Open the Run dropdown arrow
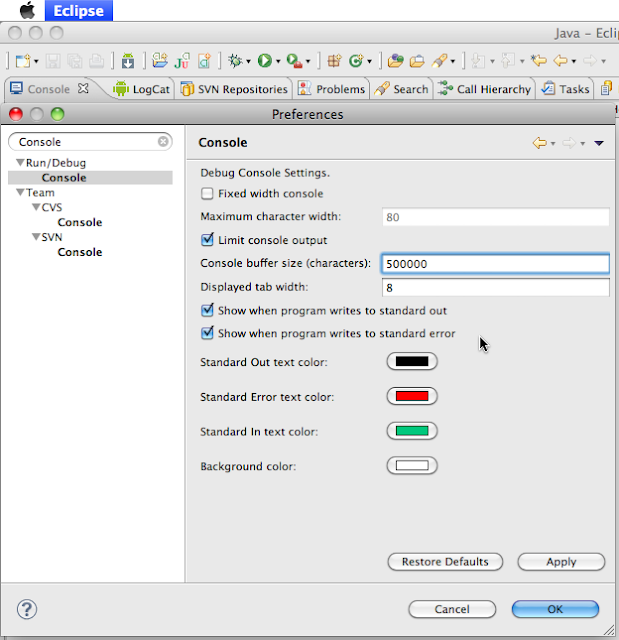619x640 pixels. tap(278, 62)
